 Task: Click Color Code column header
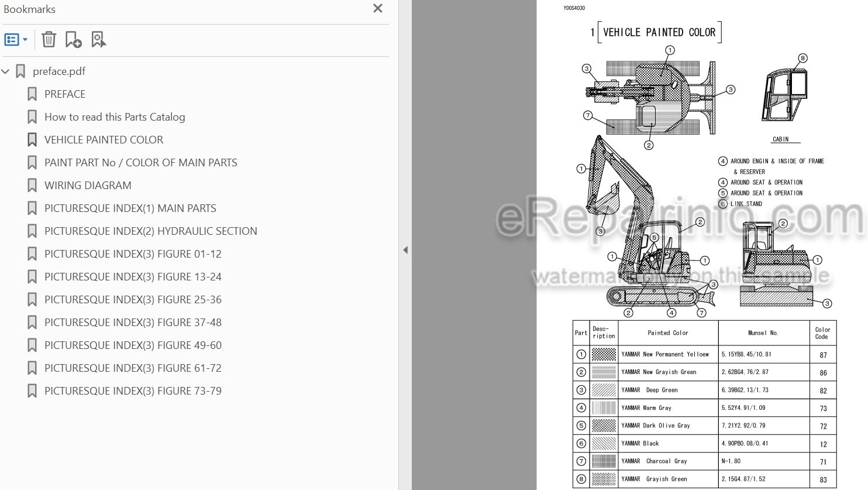[x=822, y=333]
